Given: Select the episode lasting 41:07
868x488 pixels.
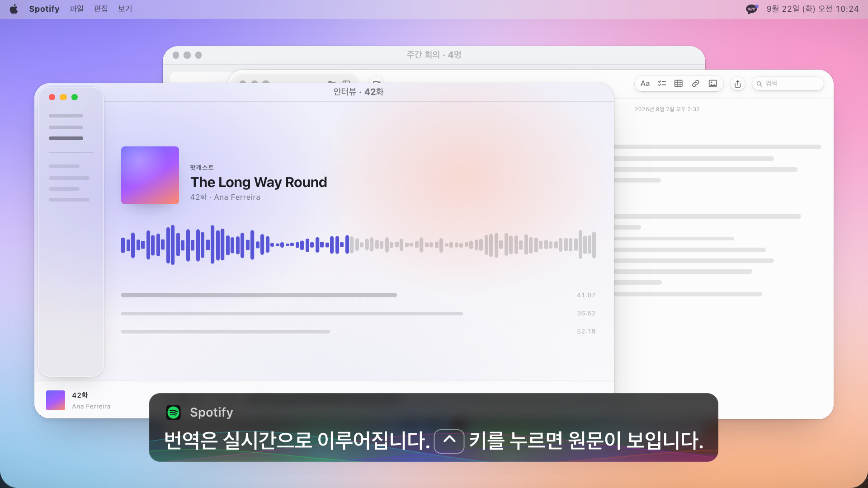Looking at the screenshot, I should click(359, 295).
